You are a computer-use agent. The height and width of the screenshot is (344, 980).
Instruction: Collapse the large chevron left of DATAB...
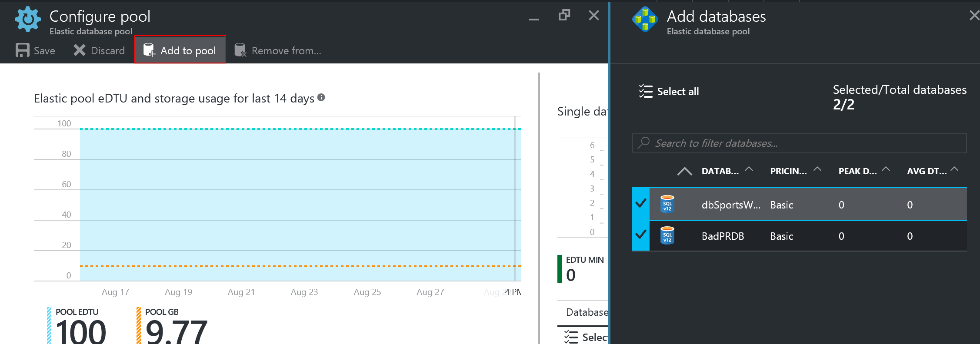pyautogui.click(x=684, y=171)
